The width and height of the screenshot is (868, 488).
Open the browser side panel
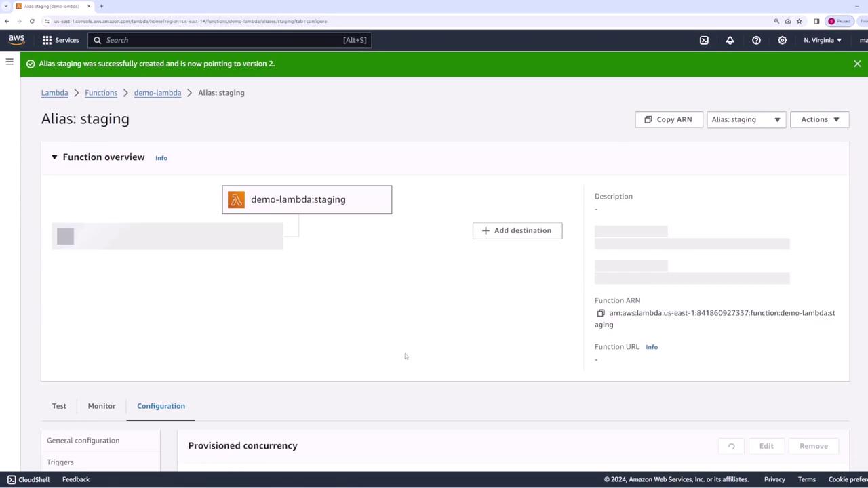[x=816, y=21]
